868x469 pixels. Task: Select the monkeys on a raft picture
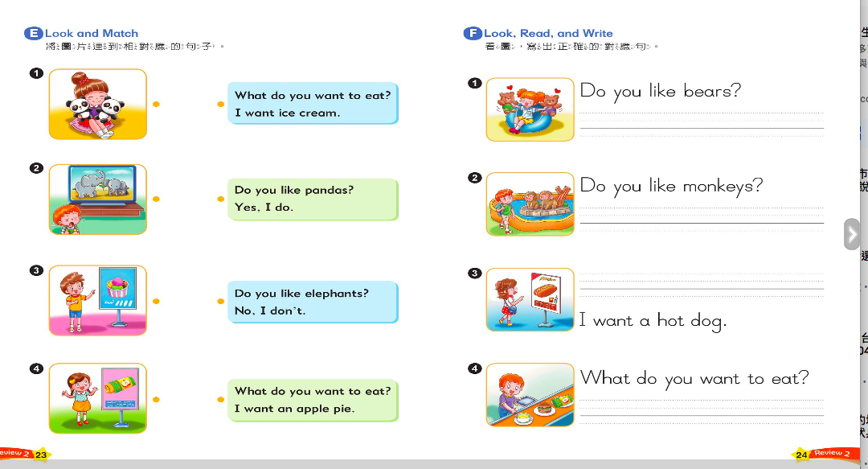click(530, 204)
